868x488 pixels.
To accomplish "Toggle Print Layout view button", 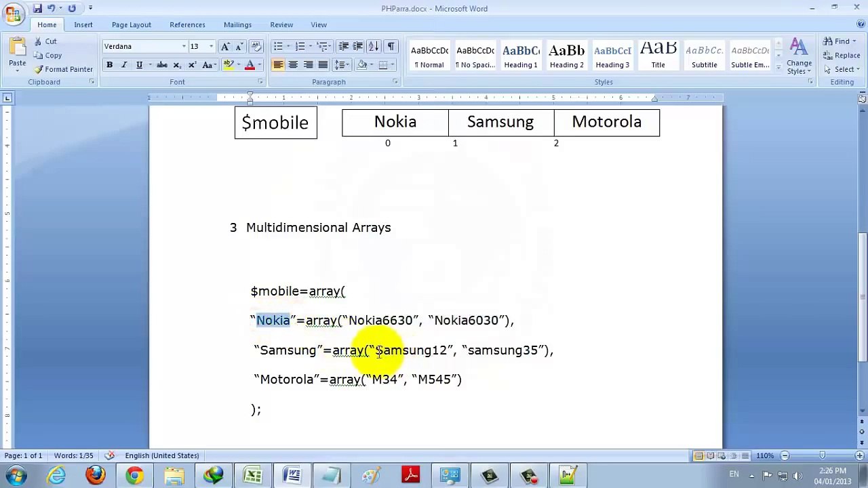I will pyautogui.click(x=698, y=455).
